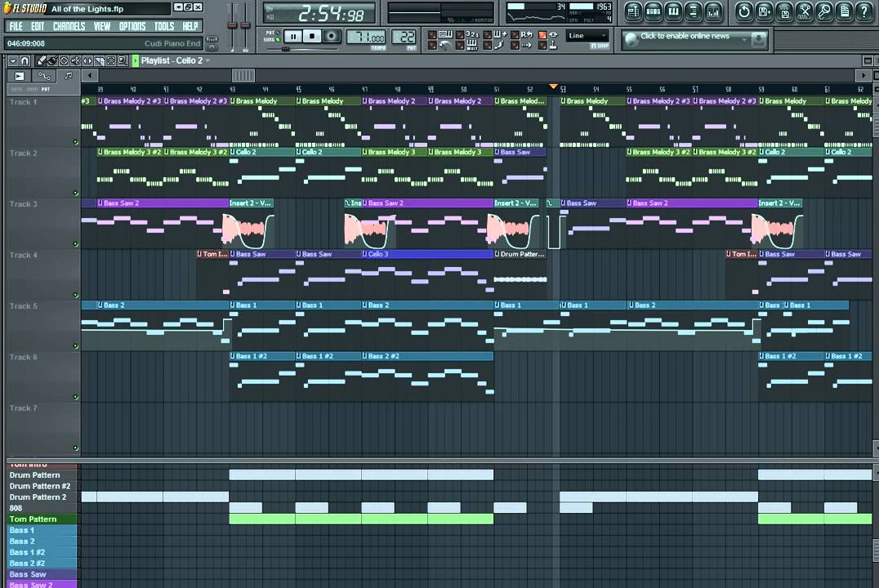The width and height of the screenshot is (879, 588).
Task: Open the Help question mark button
Action: [x=864, y=11]
